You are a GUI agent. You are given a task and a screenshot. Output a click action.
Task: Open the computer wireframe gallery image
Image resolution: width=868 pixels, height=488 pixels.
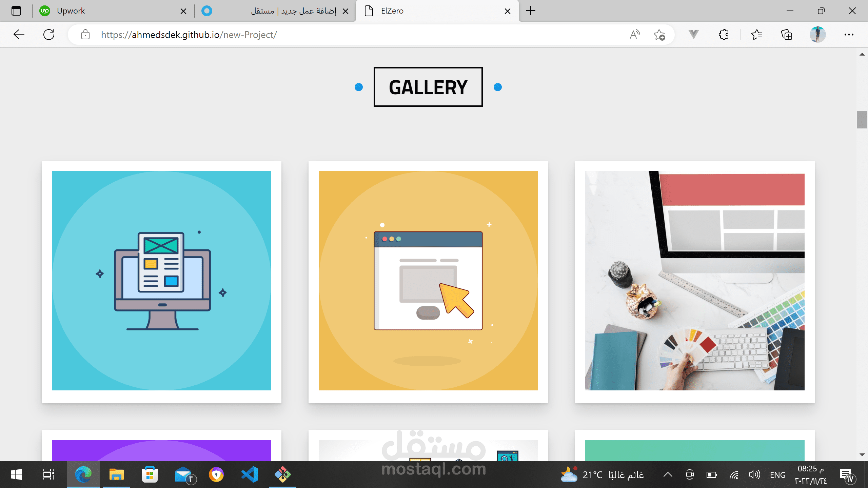click(161, 281)
